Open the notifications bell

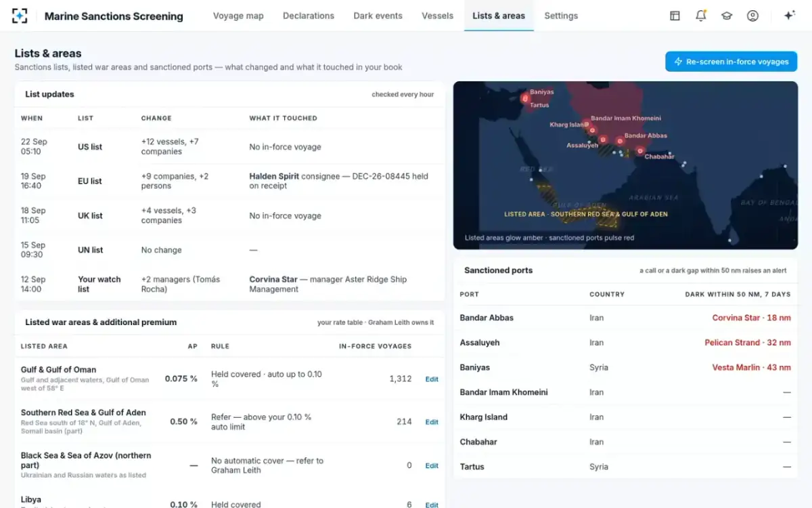[x=701, y=16]
